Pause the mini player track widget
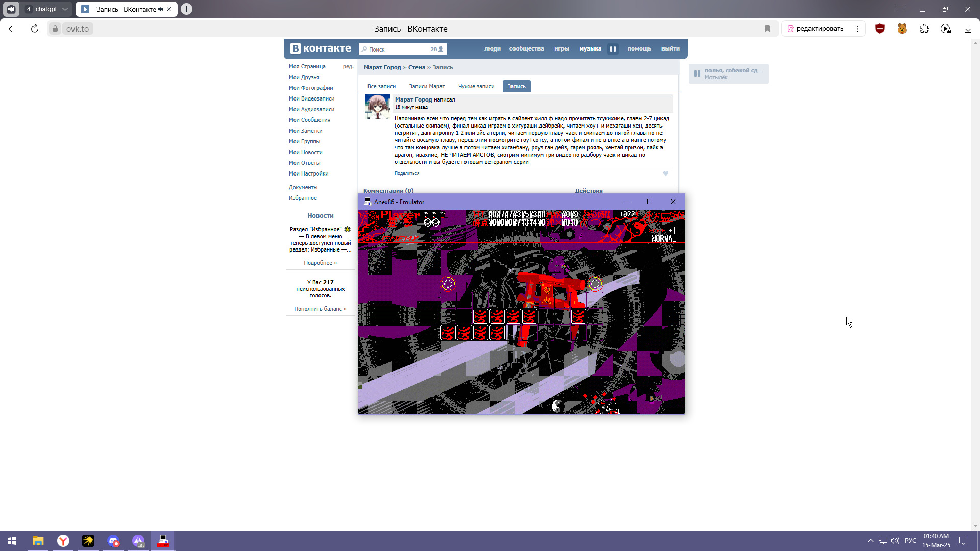The height and width of the screenshot is (551, 980). point(697,73)
